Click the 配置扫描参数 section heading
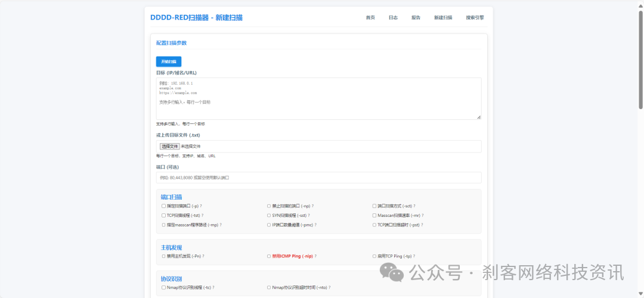The height and width of the screenshot is (298, 644). click(x=171, y=43)
